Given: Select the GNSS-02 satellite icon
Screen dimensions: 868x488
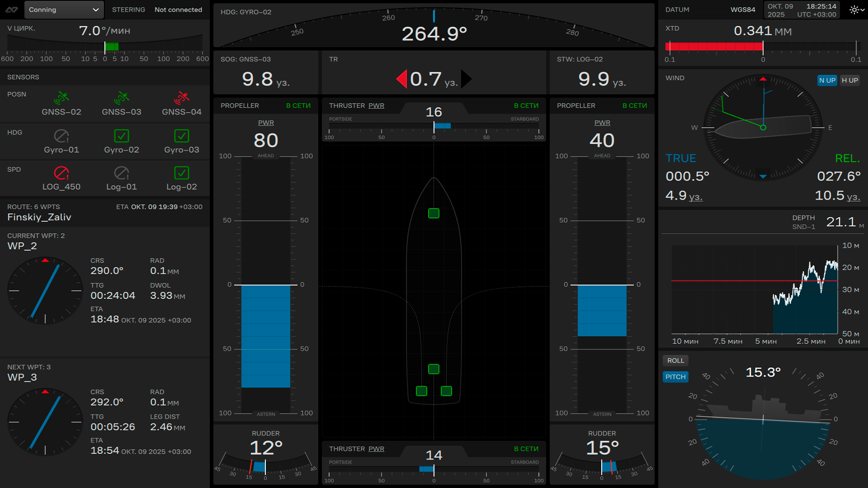Looking at the screenshot, I should (61, 97).
